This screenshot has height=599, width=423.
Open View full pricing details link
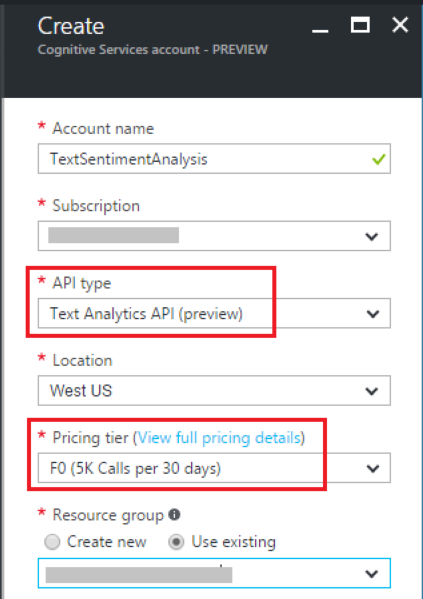(x=219, y=438)
